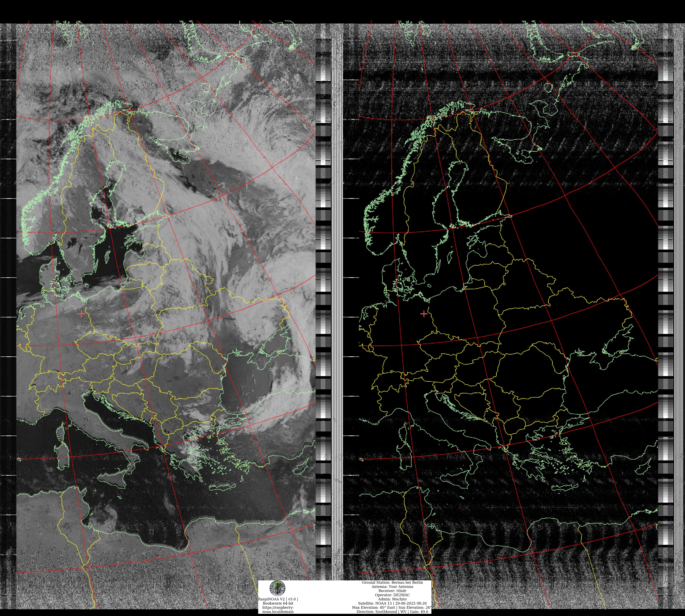Viewport: 685px width, 616px height.
Task: Click the 'Antenna: Your Antenna' line
Action: point(392,587)
